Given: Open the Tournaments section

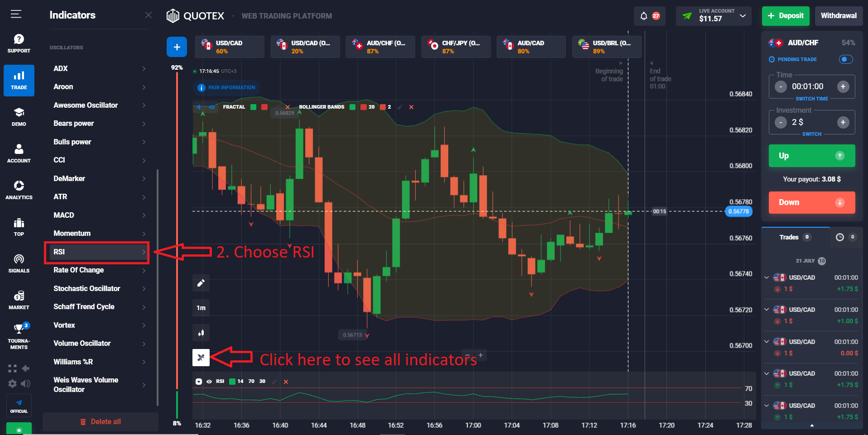Looking at the screenshot, I should pos(19,335).
